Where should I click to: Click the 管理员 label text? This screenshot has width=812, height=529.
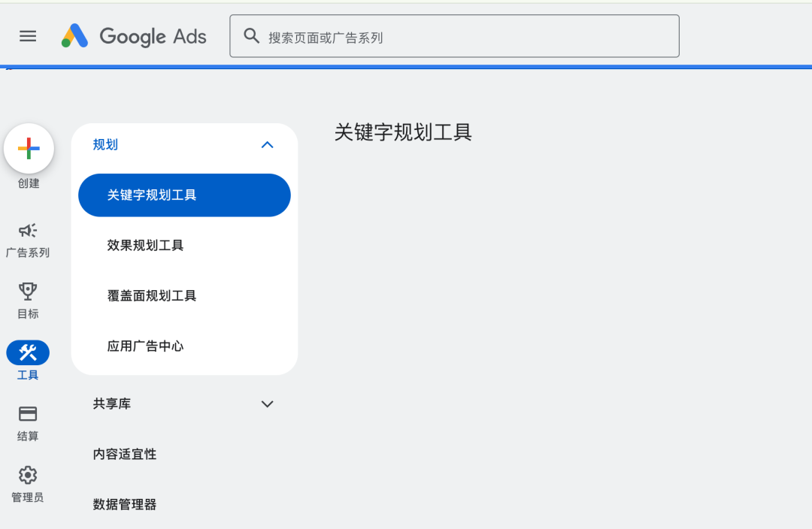click(x=28, y=497)
